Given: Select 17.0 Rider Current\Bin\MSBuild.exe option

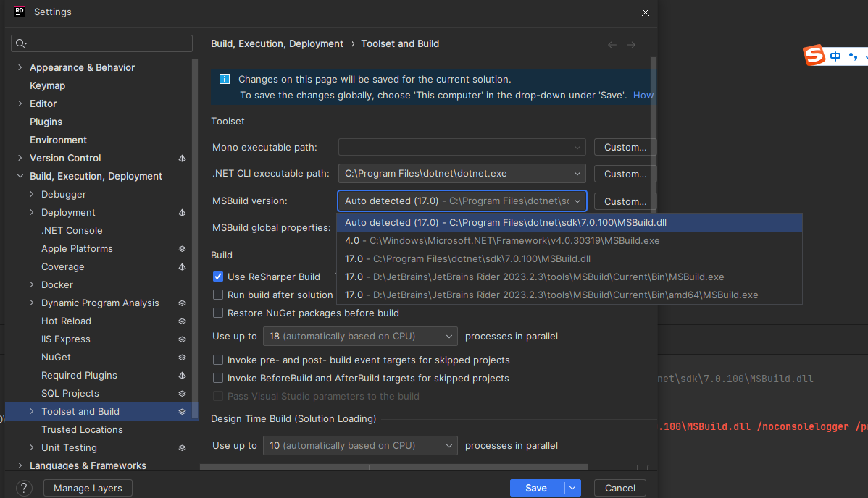Looking at the screenshot, I should [x=569, y=277].
